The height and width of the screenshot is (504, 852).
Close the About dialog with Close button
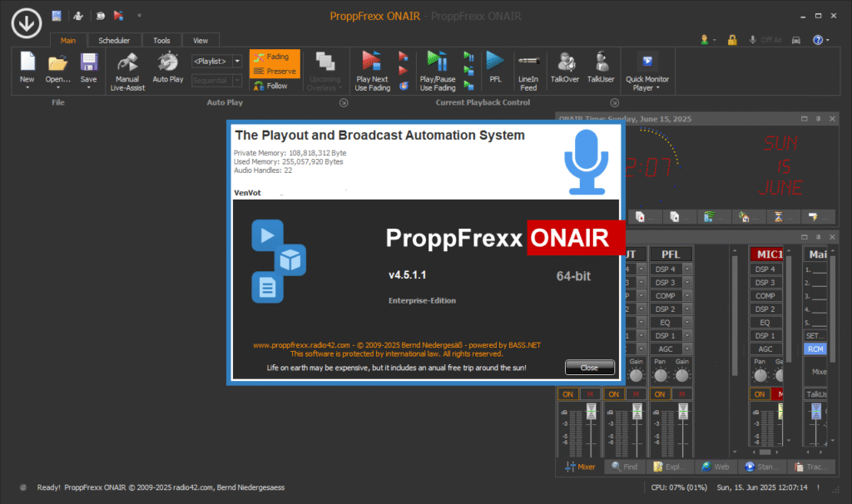(x=589, y=368)
